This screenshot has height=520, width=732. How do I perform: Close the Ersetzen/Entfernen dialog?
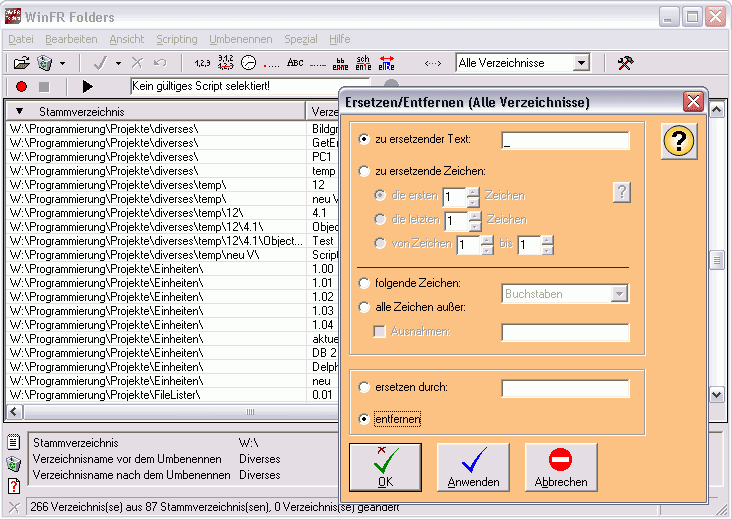point(693,102)
